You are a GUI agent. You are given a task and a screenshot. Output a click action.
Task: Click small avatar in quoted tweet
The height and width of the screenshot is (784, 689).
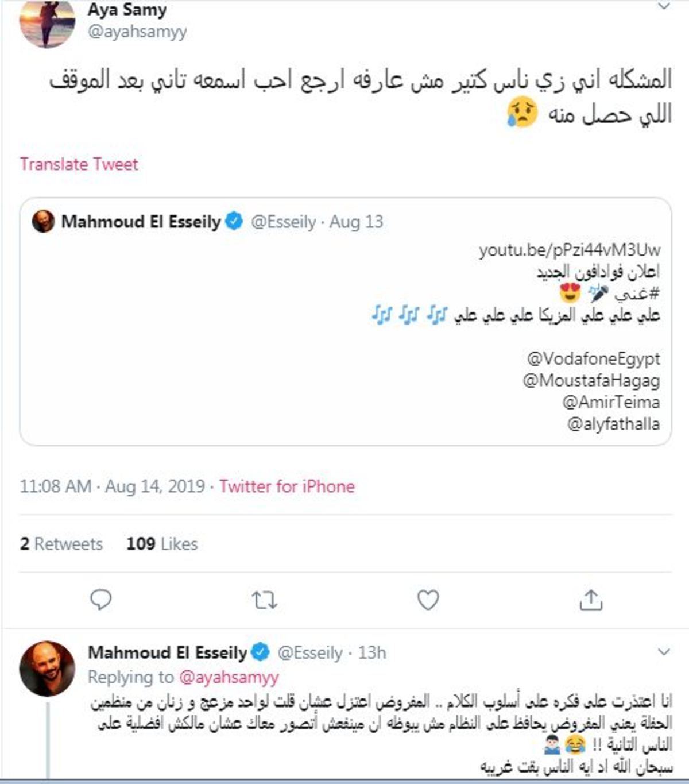(43, 221)
